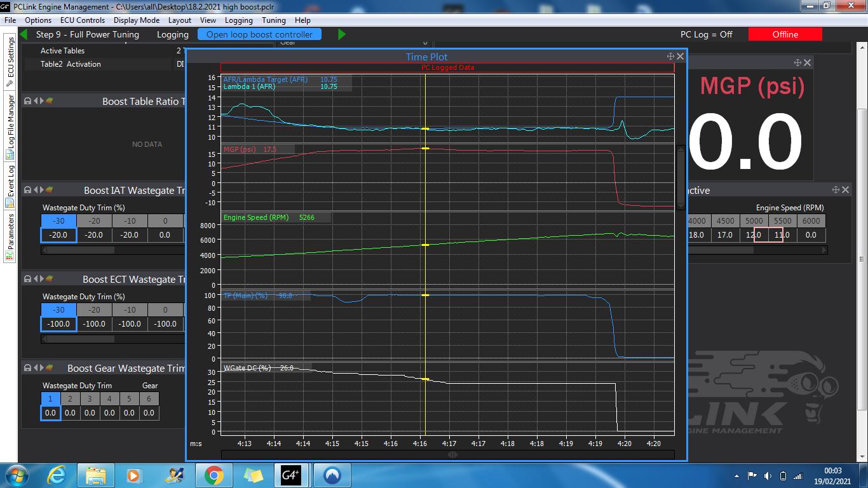
Task: Toggle the lock icon on Boost Gear Wastegate Trim
Action: (x=27, y=368)
